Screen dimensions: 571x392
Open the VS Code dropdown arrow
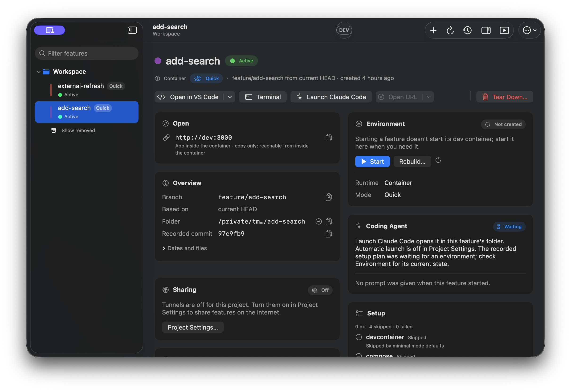click(230, 97)
